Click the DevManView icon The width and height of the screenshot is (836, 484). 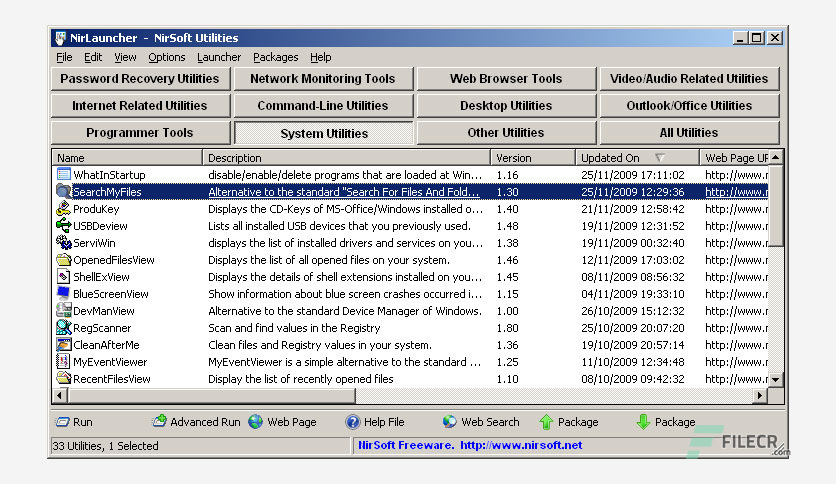click(x=63, y=311)
